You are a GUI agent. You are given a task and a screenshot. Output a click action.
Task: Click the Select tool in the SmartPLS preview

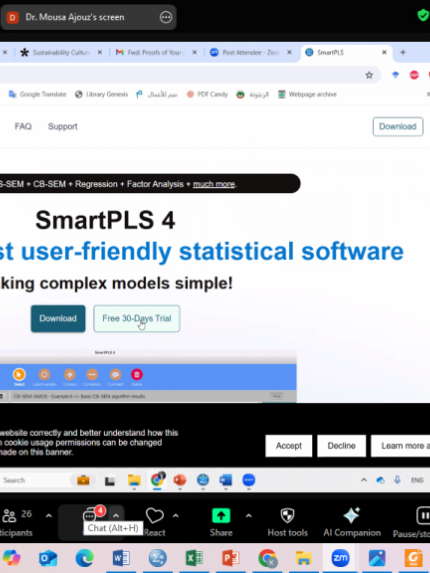pyautogui.click(x=19, y=376)
